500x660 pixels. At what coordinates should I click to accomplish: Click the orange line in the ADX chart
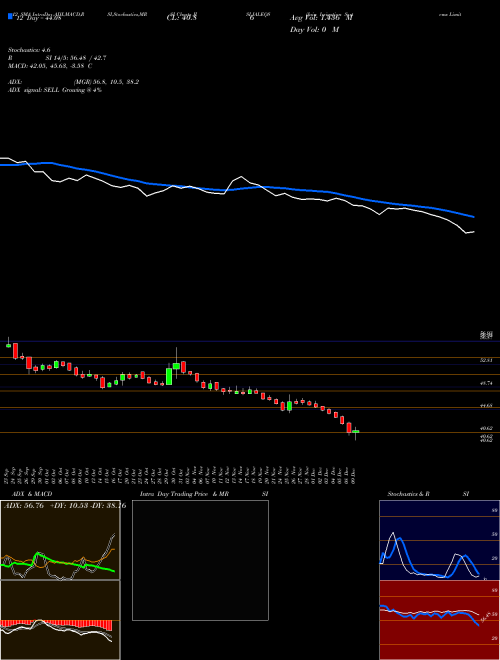(x=59, y=560)
